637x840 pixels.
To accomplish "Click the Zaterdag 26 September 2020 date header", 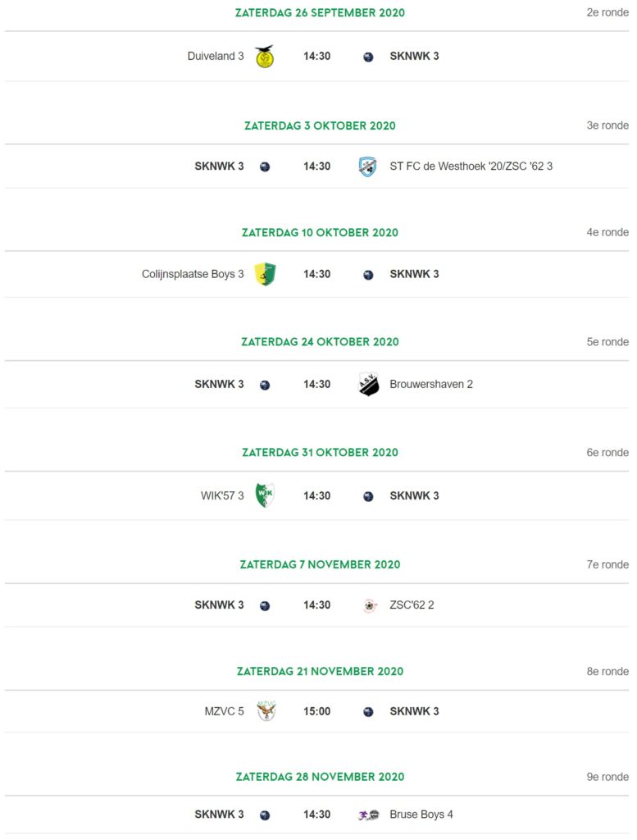I will coord(320,13).
